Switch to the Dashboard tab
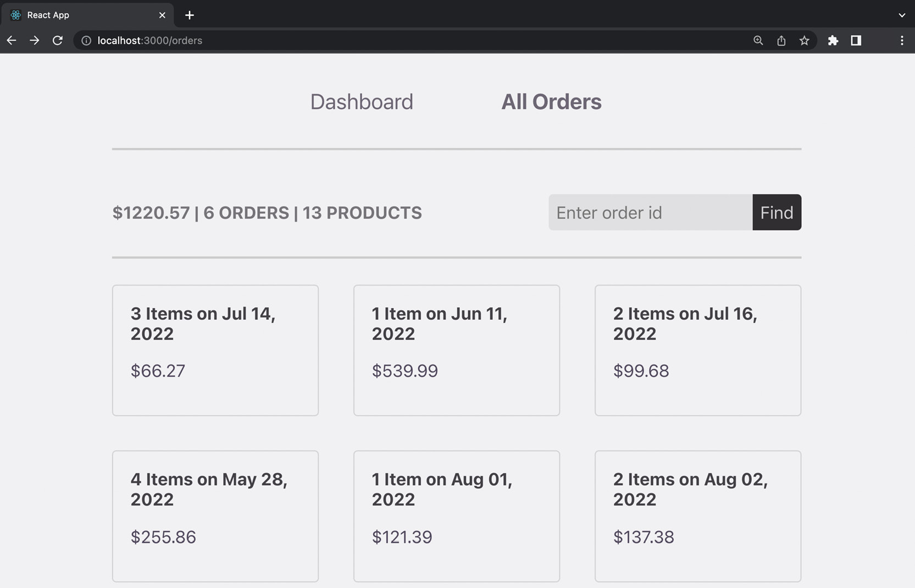This screenshot has width=915, height=588. (x=362, y=102)
